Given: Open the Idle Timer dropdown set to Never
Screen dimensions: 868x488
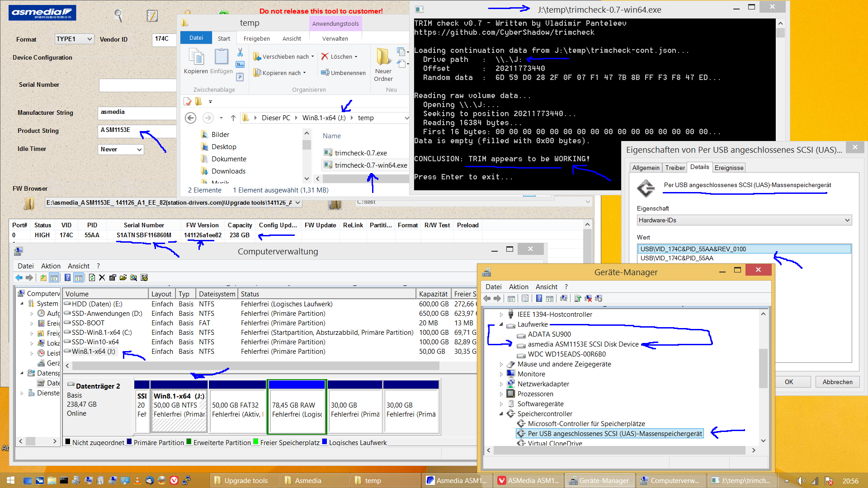Looking at the screenshot, I should (x=120, y=149).
